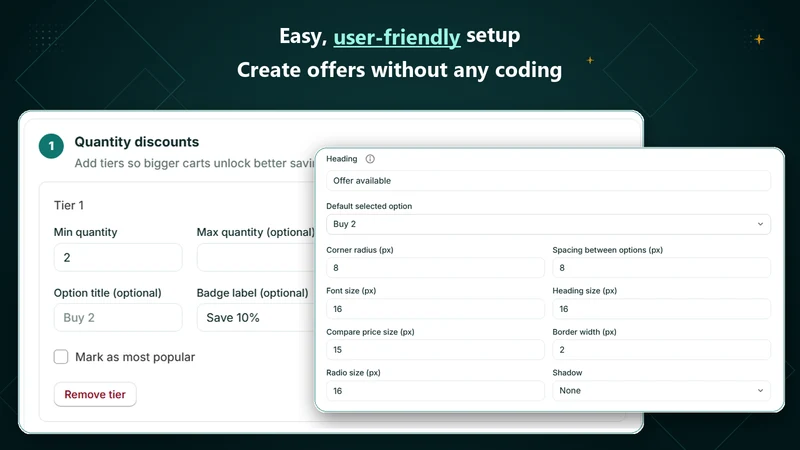
Task: Click the Font size (px) field
Action: 435,309
